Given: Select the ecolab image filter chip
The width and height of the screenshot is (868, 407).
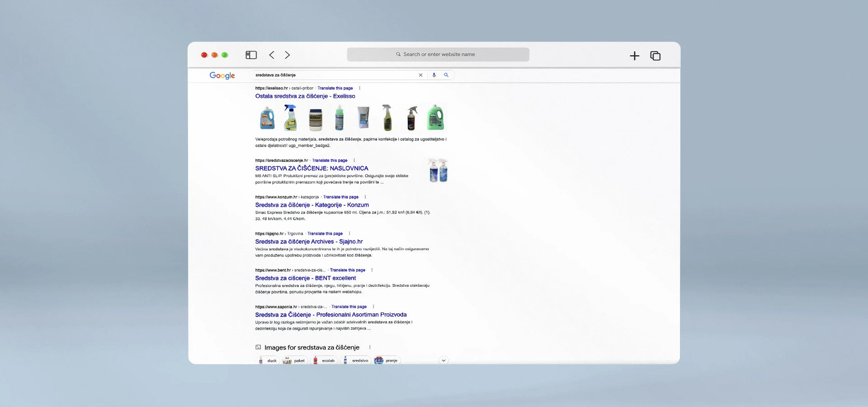Looking at the screenshot, I should click(324, 360).
